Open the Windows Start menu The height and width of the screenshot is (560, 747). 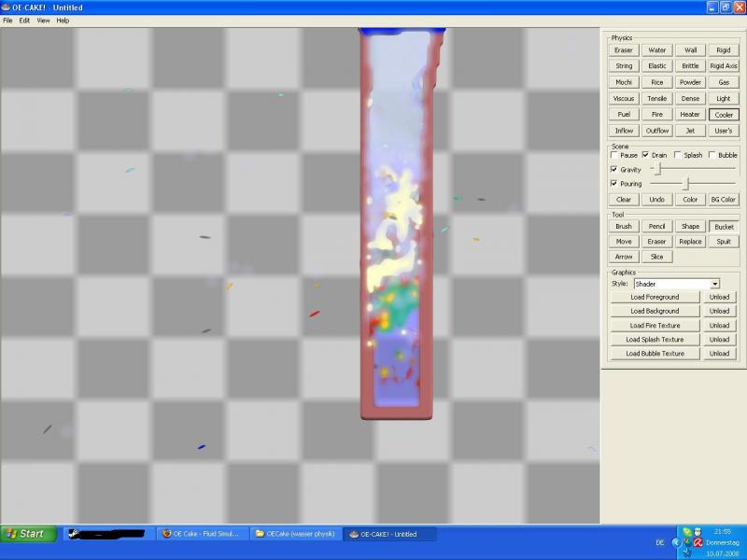pos(26,534)
